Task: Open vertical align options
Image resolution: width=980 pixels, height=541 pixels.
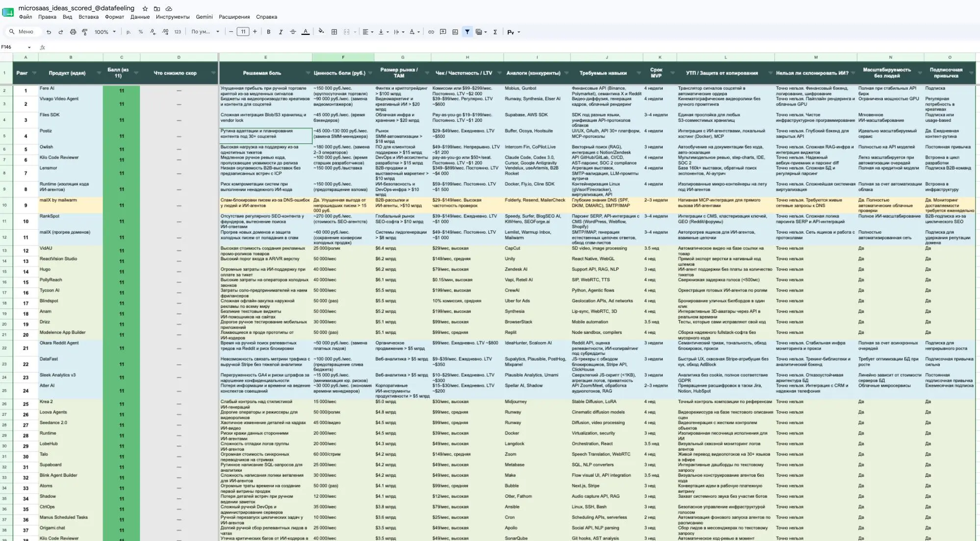Action: (x=383, y=32)
